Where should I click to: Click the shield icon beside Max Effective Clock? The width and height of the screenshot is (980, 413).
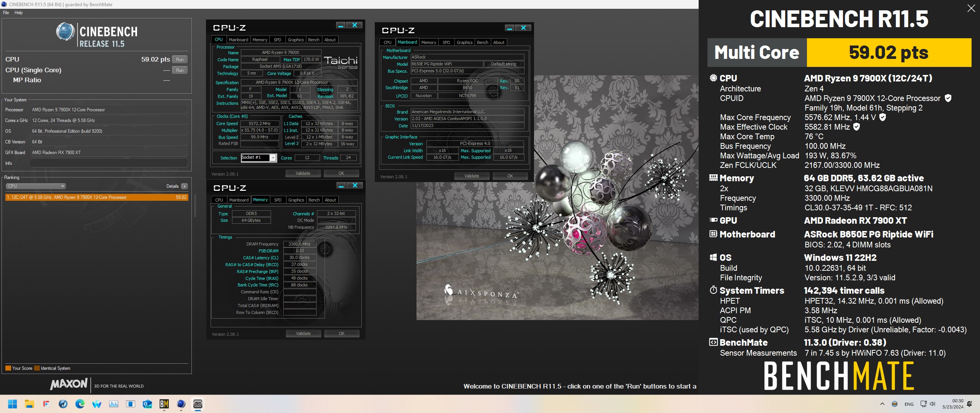(x=856, y=127)
